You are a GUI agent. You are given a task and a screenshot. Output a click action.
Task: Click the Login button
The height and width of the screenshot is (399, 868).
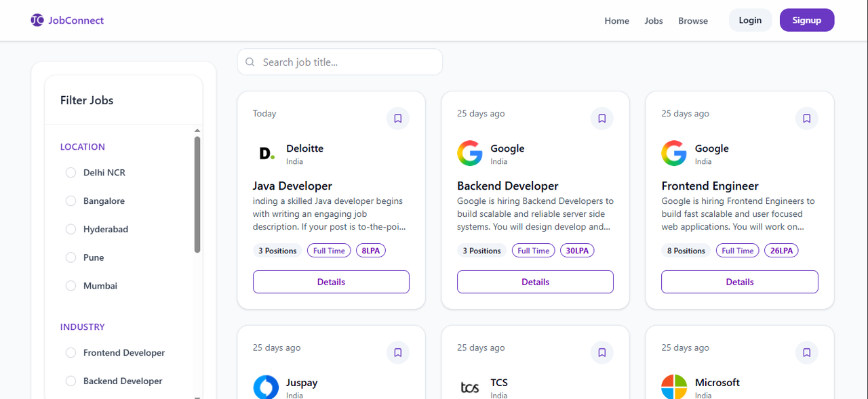coord(750,20)
